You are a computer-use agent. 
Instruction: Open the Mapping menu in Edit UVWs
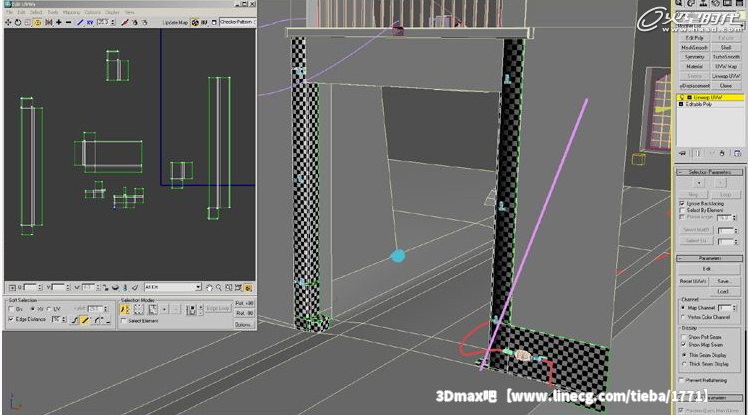72,12
